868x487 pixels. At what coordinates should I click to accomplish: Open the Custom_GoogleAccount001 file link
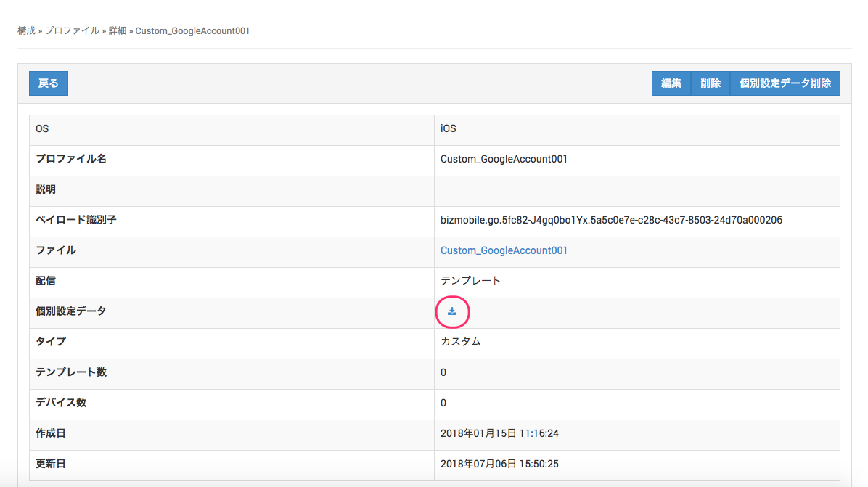point(504,250)
